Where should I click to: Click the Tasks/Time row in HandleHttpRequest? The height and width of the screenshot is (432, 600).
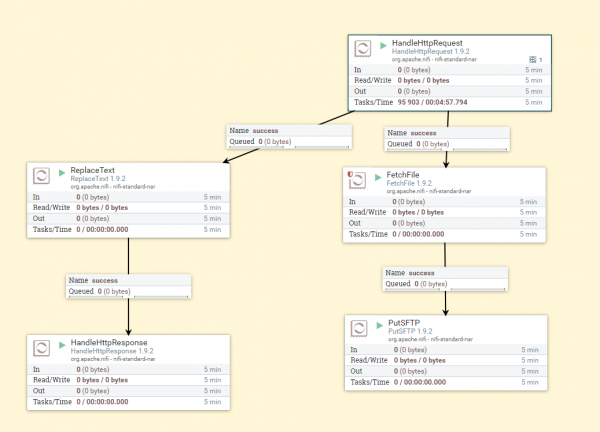tap(447, 102)
